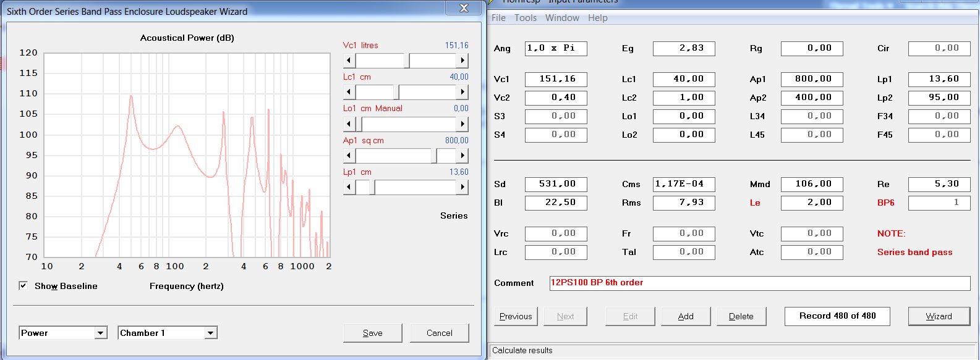The image size is (980, 360).
Task: Click the Bl input field
Action: [x=556, y=203]
